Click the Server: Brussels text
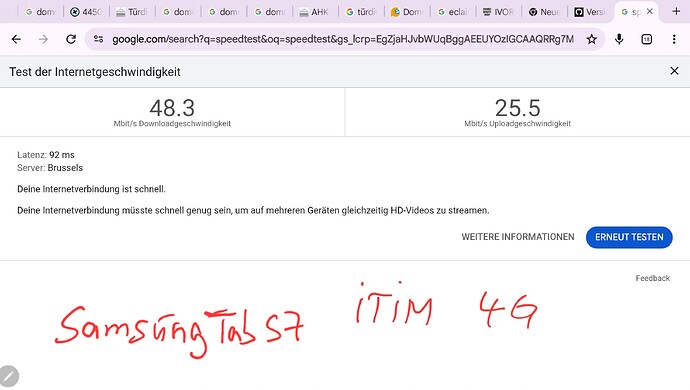The height and width of the screenshot is (390, 690). (50, 168)
